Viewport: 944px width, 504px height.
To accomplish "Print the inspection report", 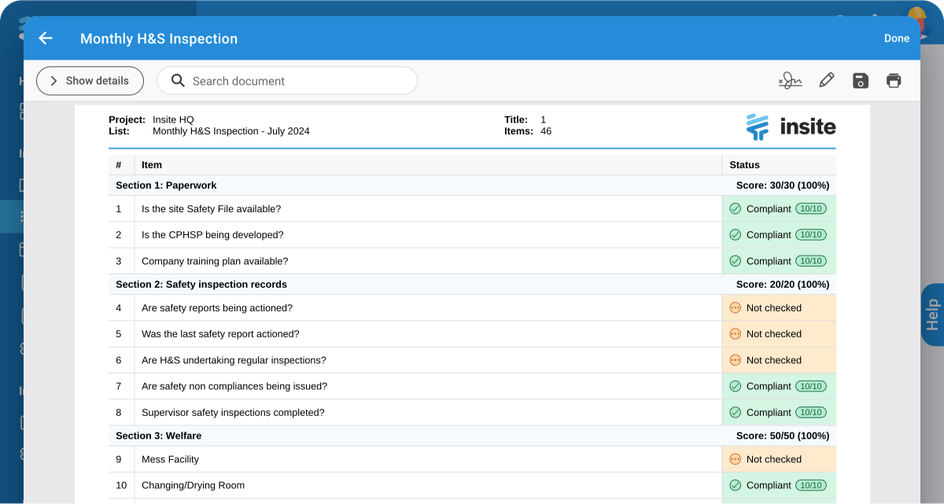I will tap(894, 81).
